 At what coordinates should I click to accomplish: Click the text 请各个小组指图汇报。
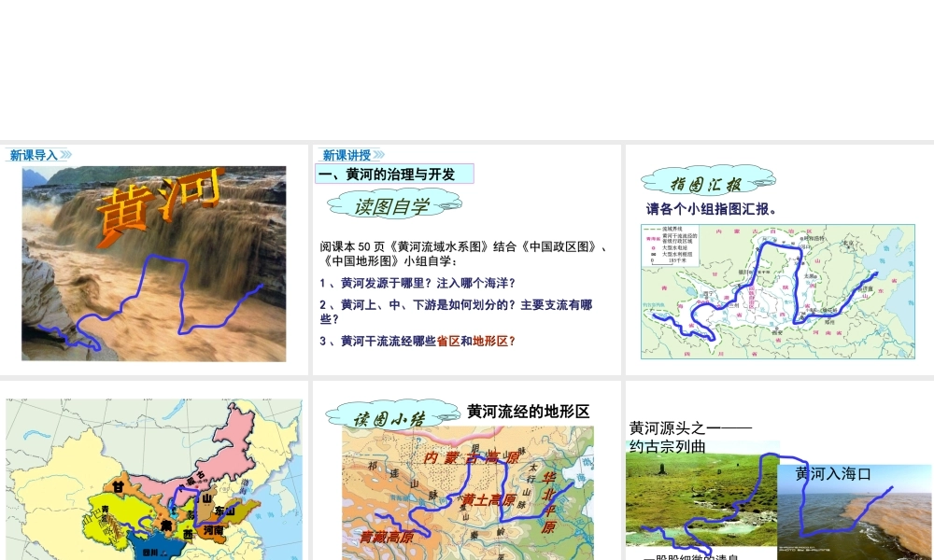tap(712, 209)
